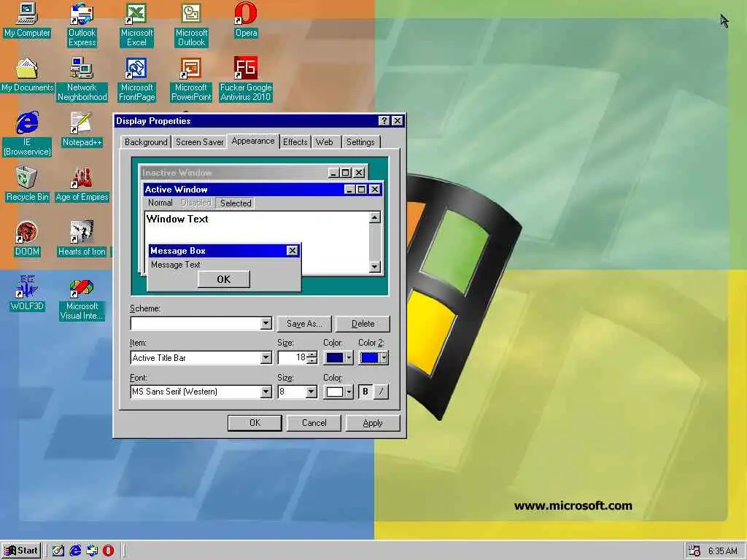This screenshot has height=560, width=747.
Task: Toggle italic font button
Action: click(x=381, y=392)
